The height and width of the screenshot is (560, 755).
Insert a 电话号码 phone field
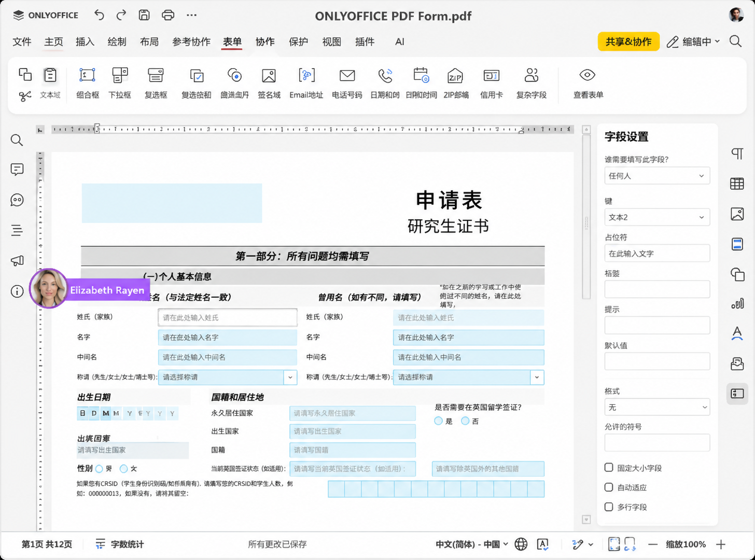point(347,83)
